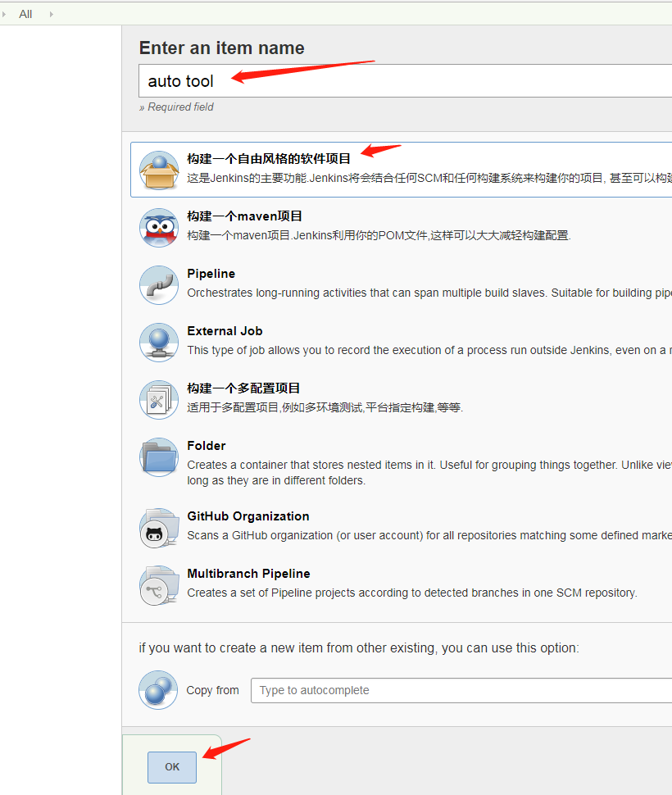
Task: Click the description 'Scans a GitHub organization'
Action: pyautogui.click(x=429, y=535)
